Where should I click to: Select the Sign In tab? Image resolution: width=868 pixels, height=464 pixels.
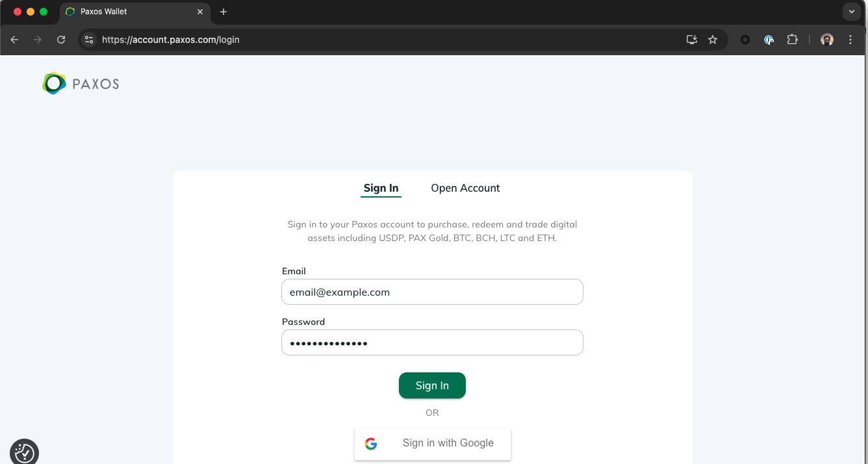point(381,188)
